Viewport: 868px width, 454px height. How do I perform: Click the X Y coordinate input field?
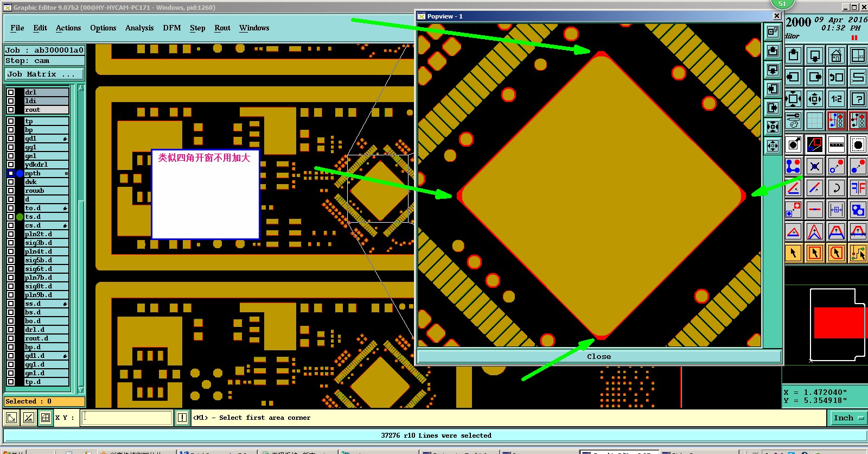(x=127, y=418)
